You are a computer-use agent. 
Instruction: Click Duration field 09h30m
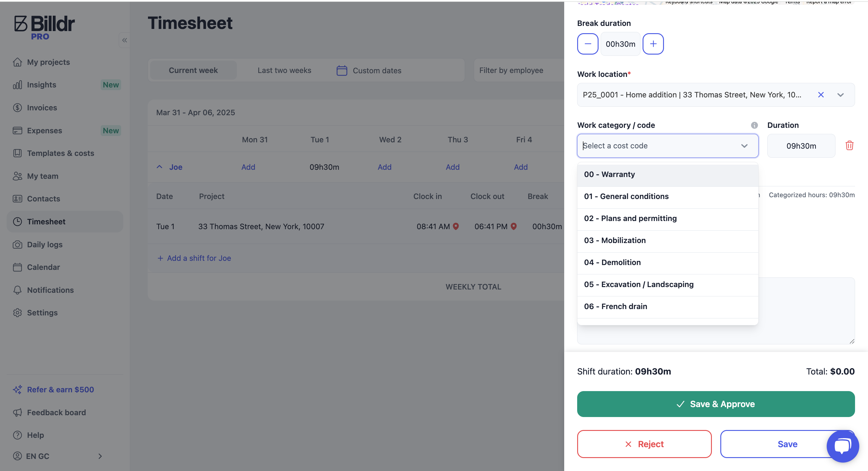(x=801, y=146)
